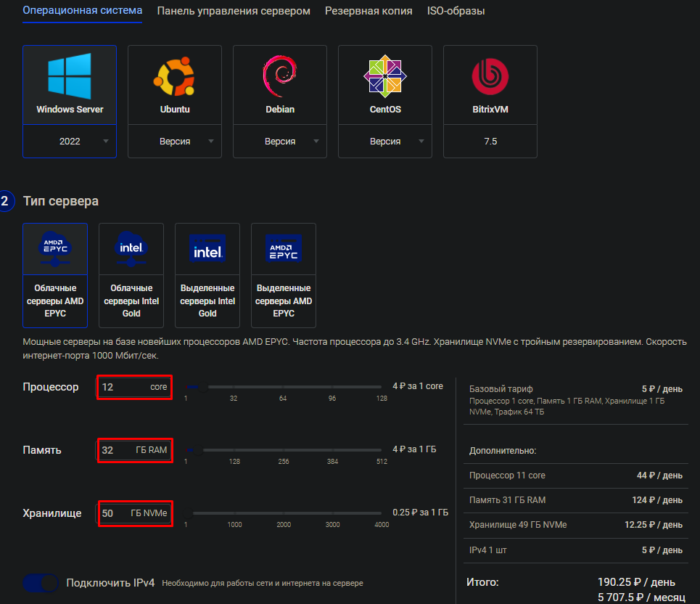Screen dimensions: 700x604
Task: Click the Ubuntu card title
Action: [175, 109]
